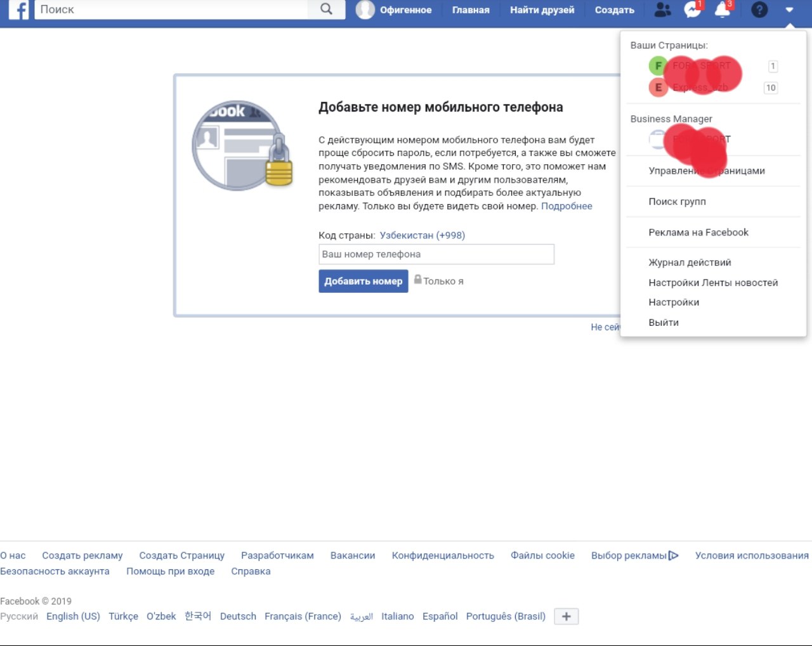Image resolution: width=812 pixels, height=646 pixels.
Task: Open the notifications bell icon
Action: point(723,10)
